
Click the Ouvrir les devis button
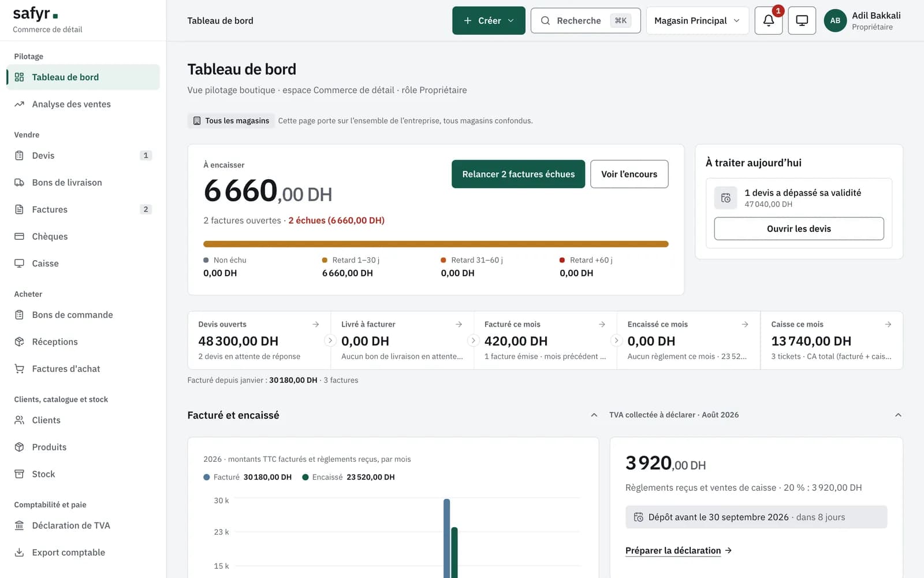799,229
